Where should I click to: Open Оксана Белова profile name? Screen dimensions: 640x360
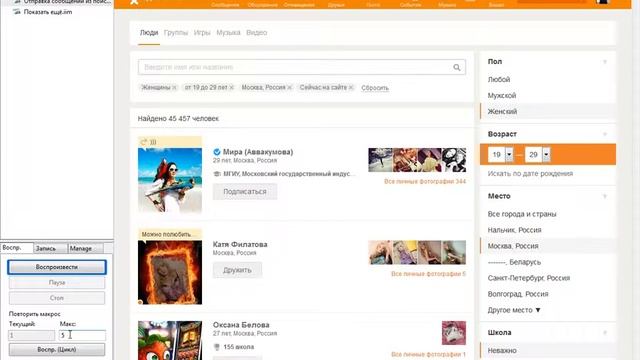(241, 325)
